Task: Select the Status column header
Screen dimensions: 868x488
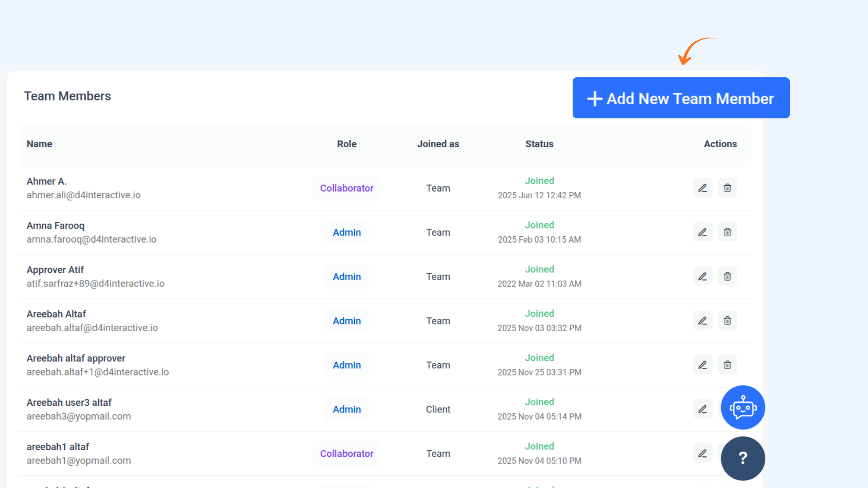Action: pyautogui.click(x=539, y=144)
